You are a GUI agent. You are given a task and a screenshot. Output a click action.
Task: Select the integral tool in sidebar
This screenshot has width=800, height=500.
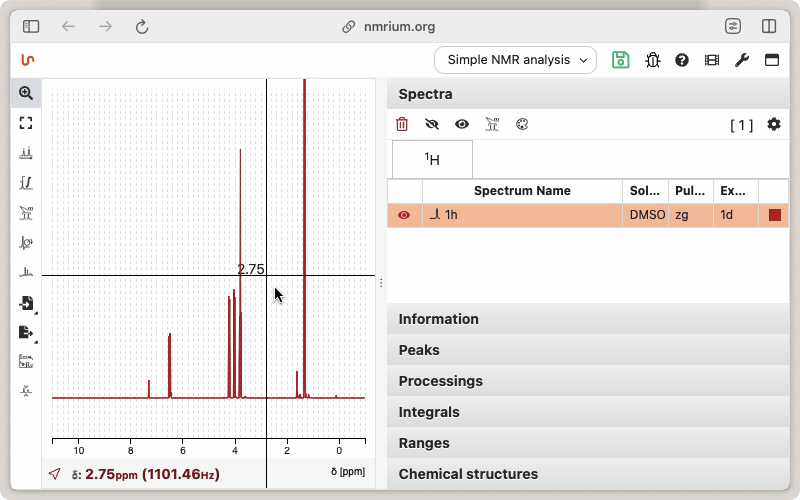click(26, 183)
